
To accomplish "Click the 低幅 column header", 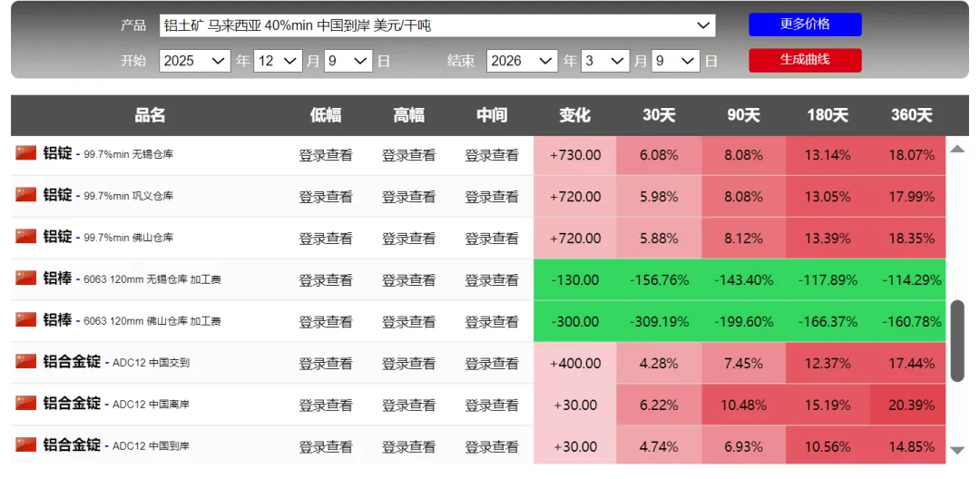I will pos(326,115).
